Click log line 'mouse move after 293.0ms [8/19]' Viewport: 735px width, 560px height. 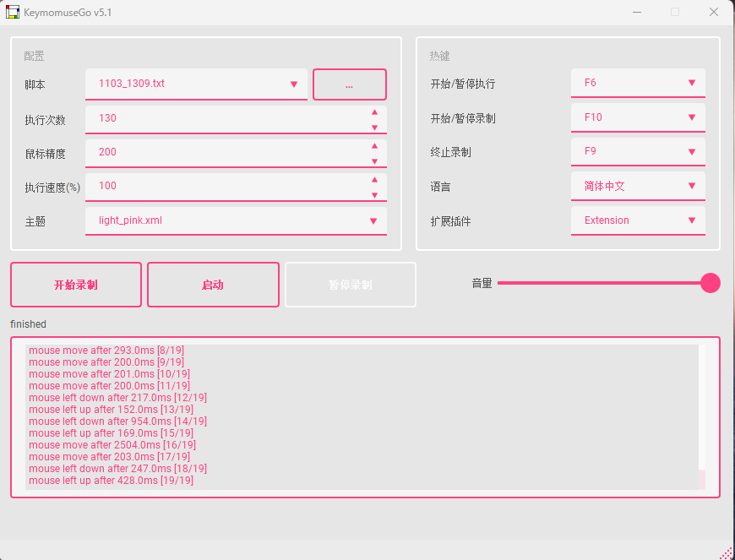106,350
